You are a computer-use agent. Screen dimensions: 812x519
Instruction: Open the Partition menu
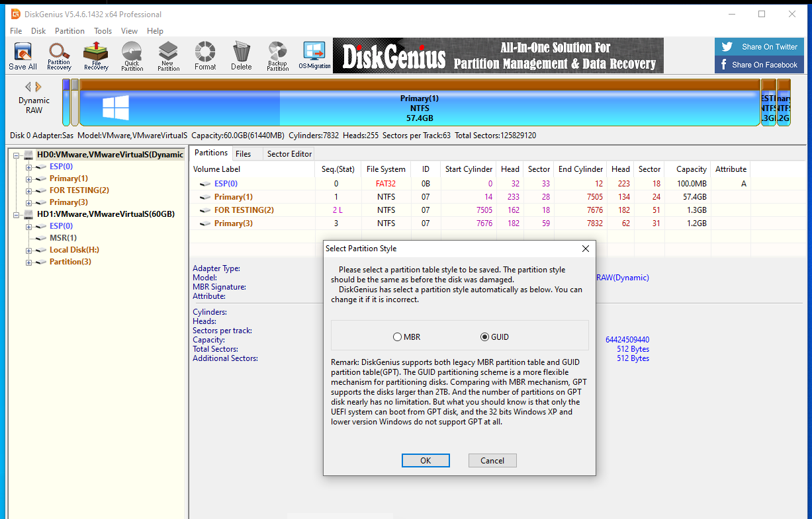point(69,31)
